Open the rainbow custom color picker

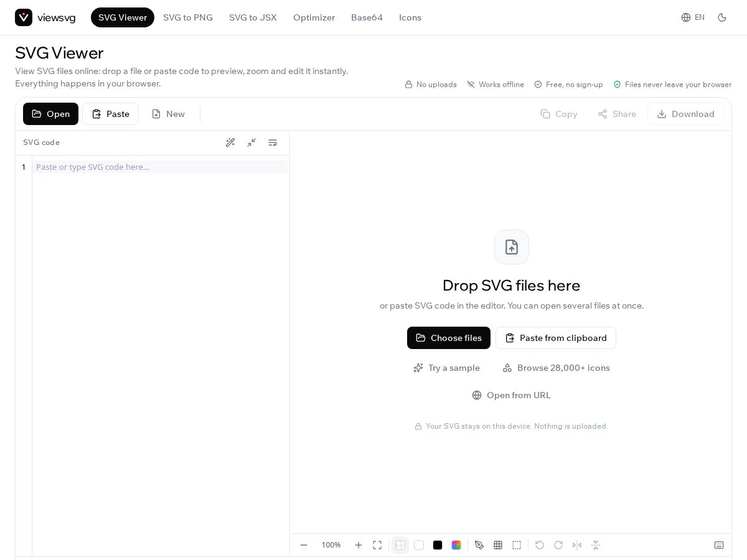click(x=456, y=545)
